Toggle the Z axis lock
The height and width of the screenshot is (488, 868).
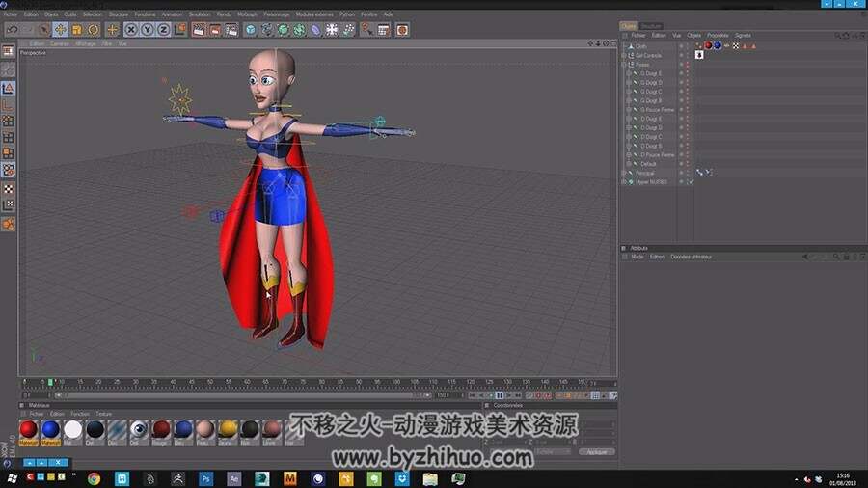point(163,29)
